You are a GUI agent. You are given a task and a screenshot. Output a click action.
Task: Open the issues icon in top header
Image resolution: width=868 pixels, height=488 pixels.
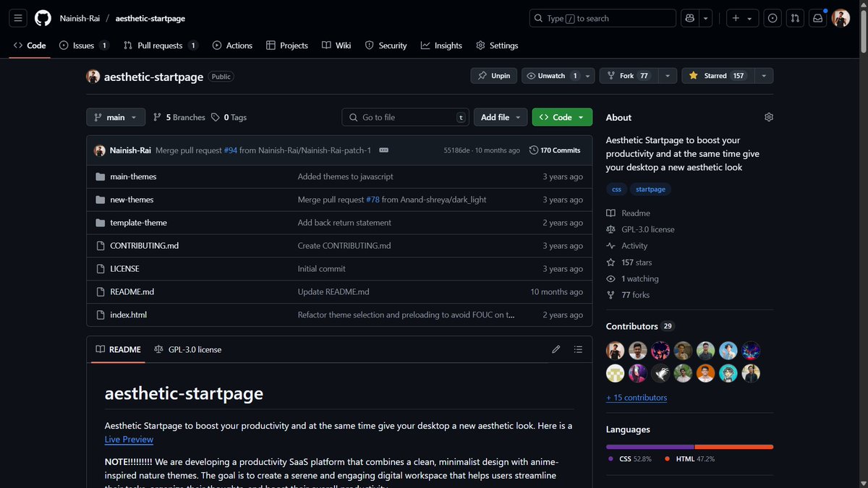pyautogui.click(x=773, y=18)
